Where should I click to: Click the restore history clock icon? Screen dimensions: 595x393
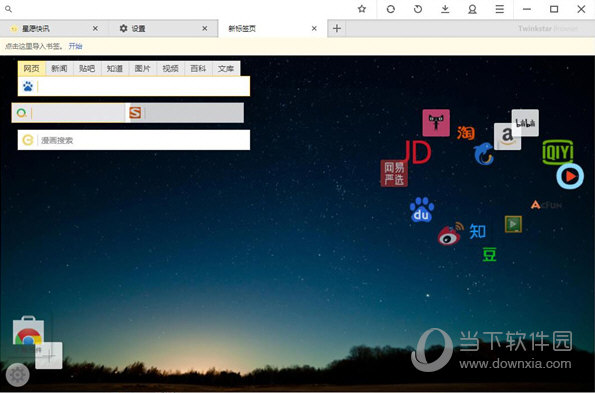pyautogui.click(x=418, y=9)
